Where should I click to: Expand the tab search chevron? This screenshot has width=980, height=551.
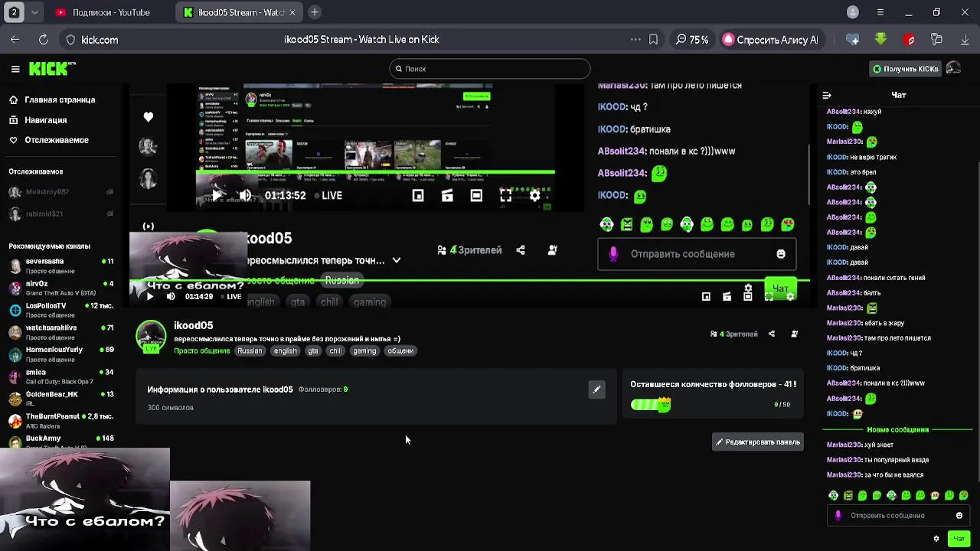coord(34,12)
